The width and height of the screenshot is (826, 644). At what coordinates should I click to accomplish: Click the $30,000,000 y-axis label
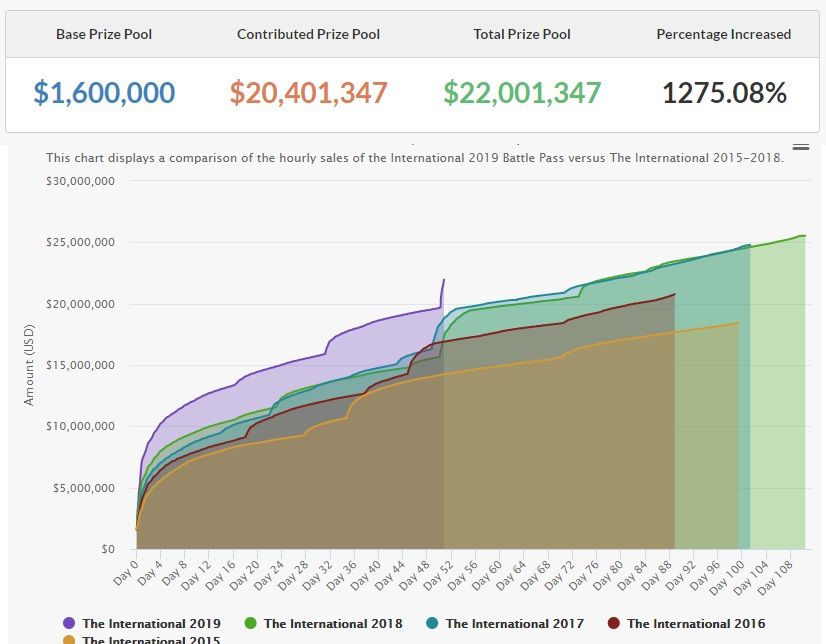point(81,182)
